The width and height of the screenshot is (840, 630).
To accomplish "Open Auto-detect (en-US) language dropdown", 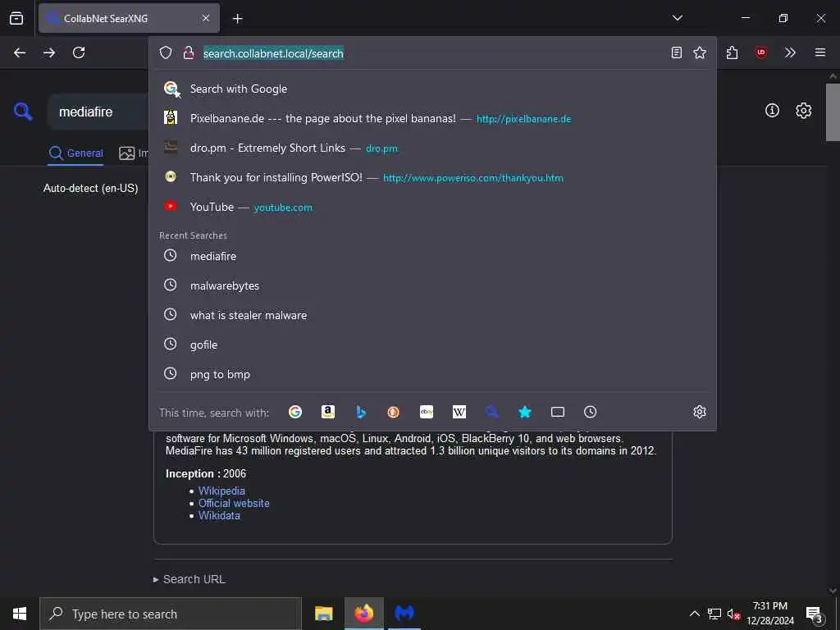I will click(x=90, y=188).
